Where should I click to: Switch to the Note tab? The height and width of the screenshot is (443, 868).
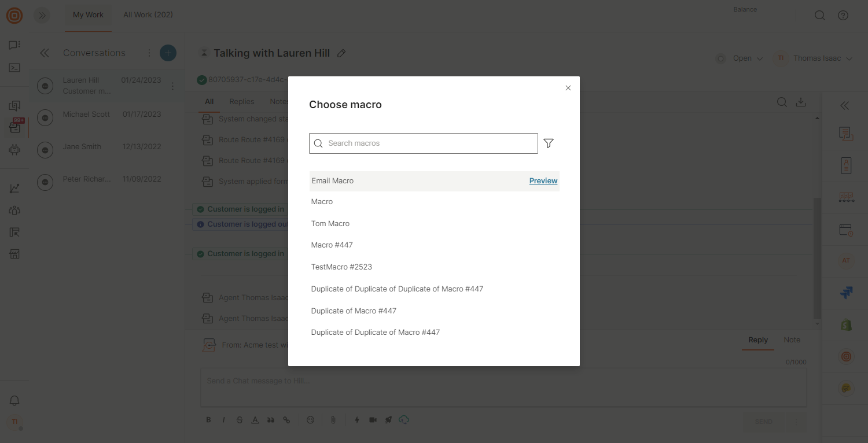[792, 340]
